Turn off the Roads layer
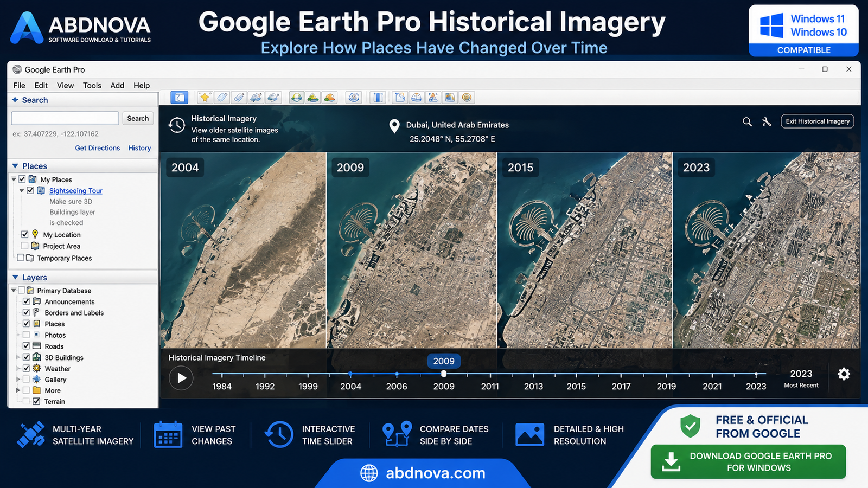The height and width of the screenshot is (488, 868). pos(26,346)
